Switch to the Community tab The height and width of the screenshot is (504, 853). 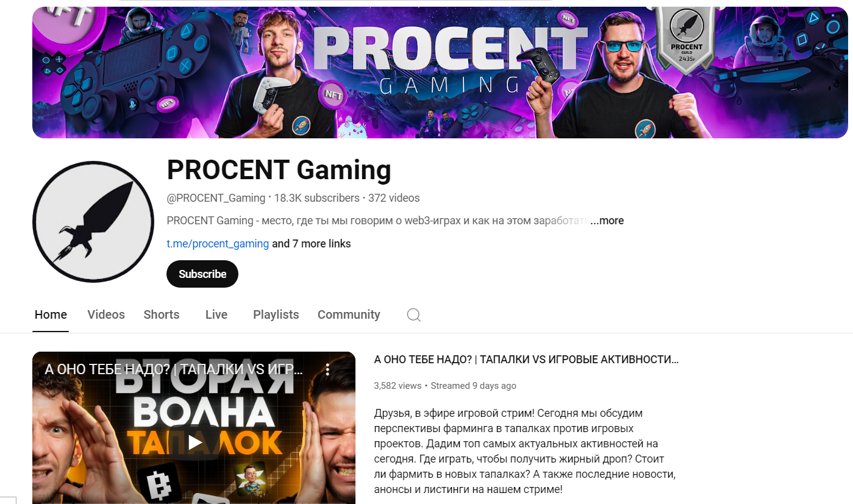(349, 314)
